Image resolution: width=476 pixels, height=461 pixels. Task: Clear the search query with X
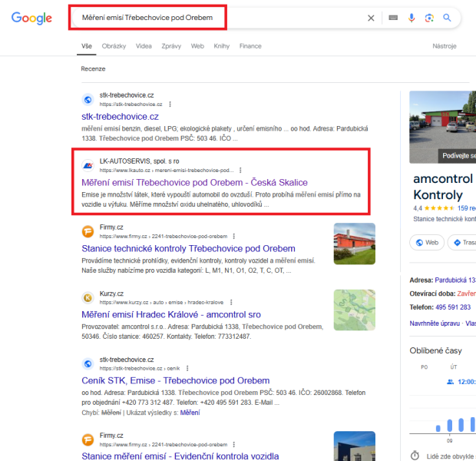click(x=371, y=18)
